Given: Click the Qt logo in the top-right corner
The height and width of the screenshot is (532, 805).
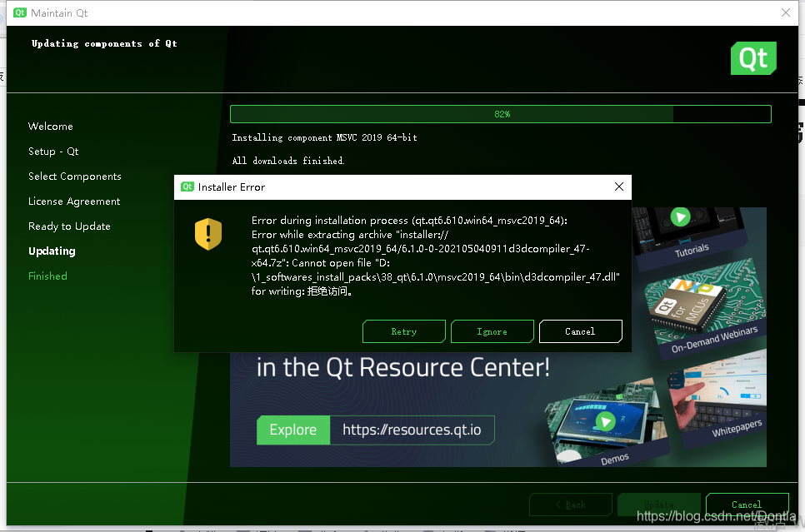Looking at the screenshot, I should point(753,58).
